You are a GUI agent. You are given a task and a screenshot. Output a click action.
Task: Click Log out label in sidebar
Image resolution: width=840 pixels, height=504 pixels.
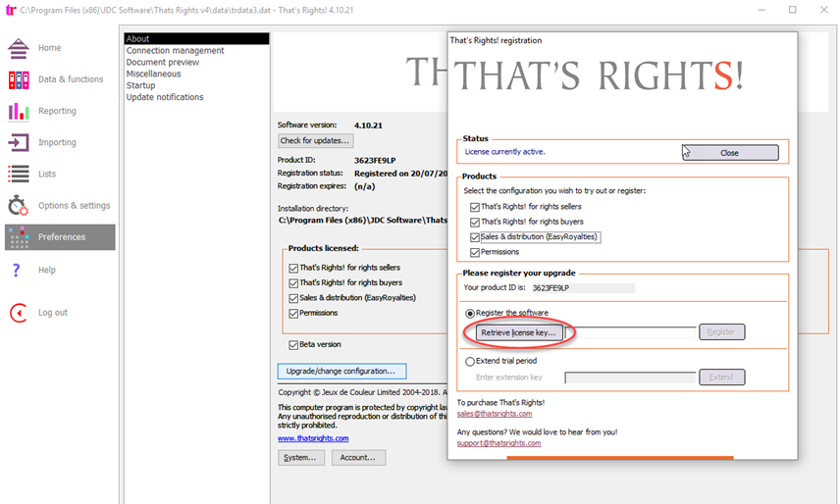pyautogui.click(x=53, y=313)
